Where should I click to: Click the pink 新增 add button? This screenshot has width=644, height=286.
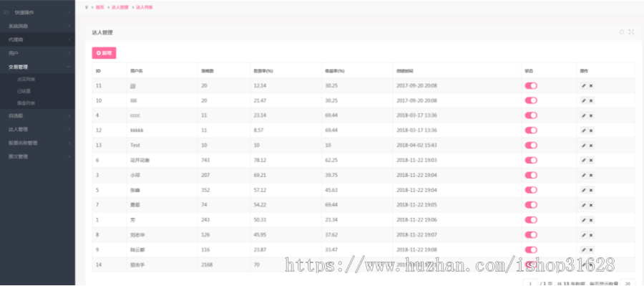tap(104, 53)
